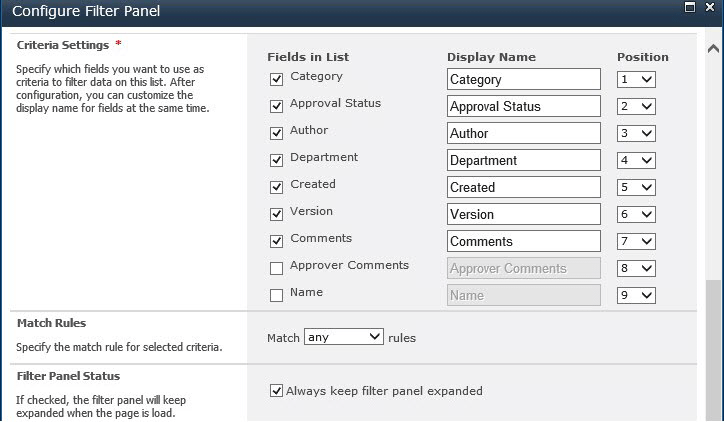Image resolution: width=724 pixels, height=422 pixels.
Task: Uncheck the Created field checkbox
Action: [276, 187]
